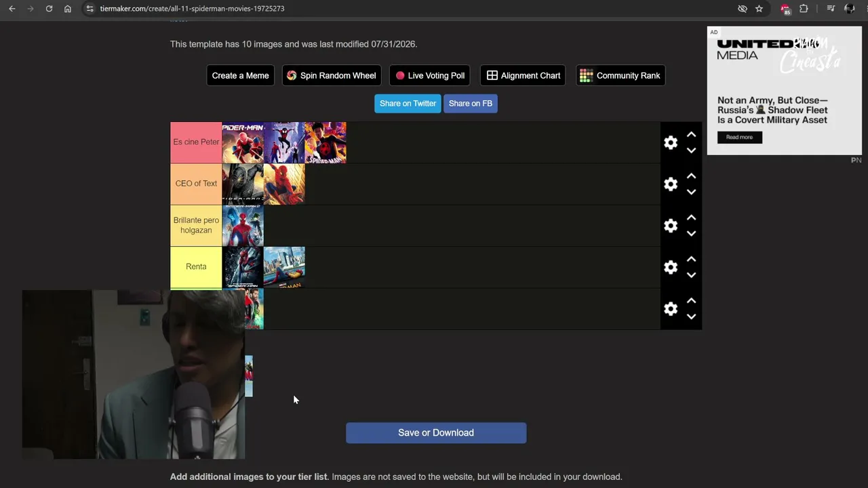This screenshot has height=488, width=868.
Task: Move Renta tier up
Action: tap(691, 259)
